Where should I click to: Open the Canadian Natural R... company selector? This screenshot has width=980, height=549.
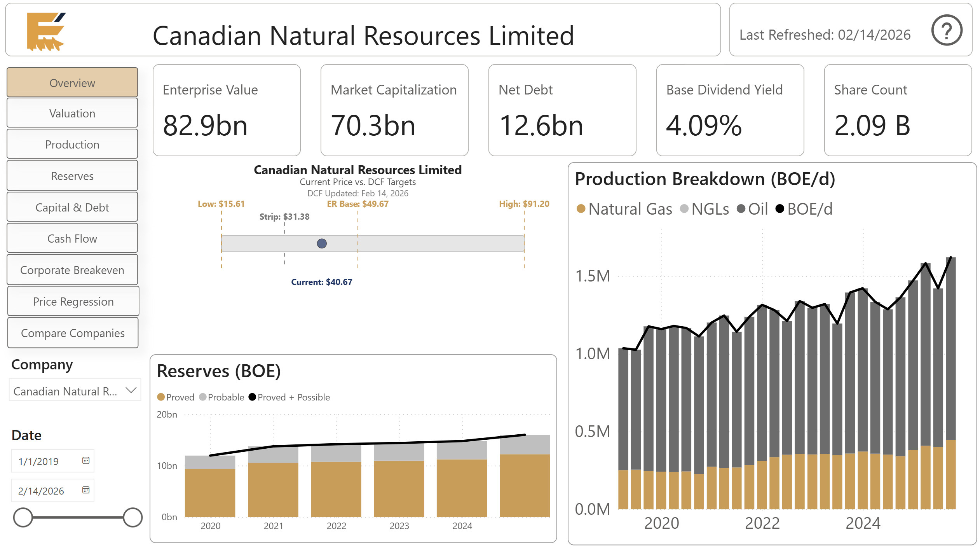tap(75, 390)
